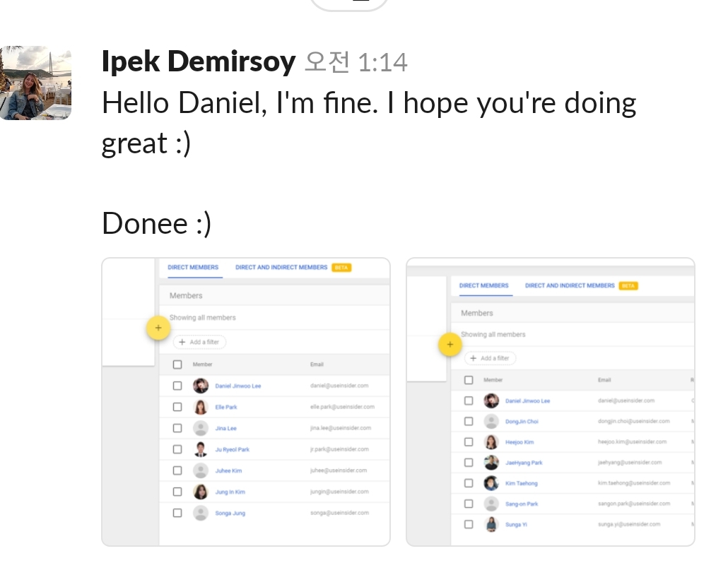Click the yellow plus button in left screenshot
728x563 pixels.
click(158, 328)
